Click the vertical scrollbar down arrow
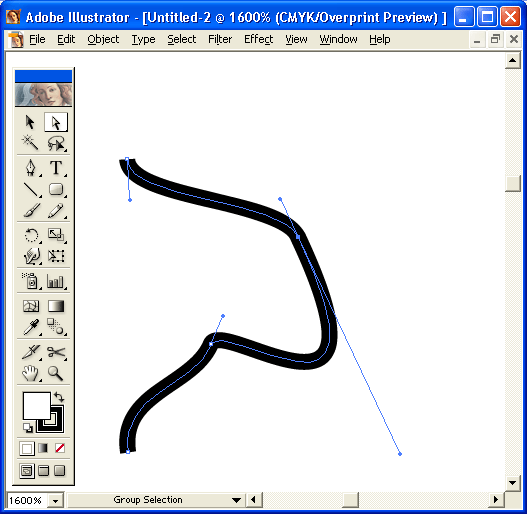 click(513, 483)
